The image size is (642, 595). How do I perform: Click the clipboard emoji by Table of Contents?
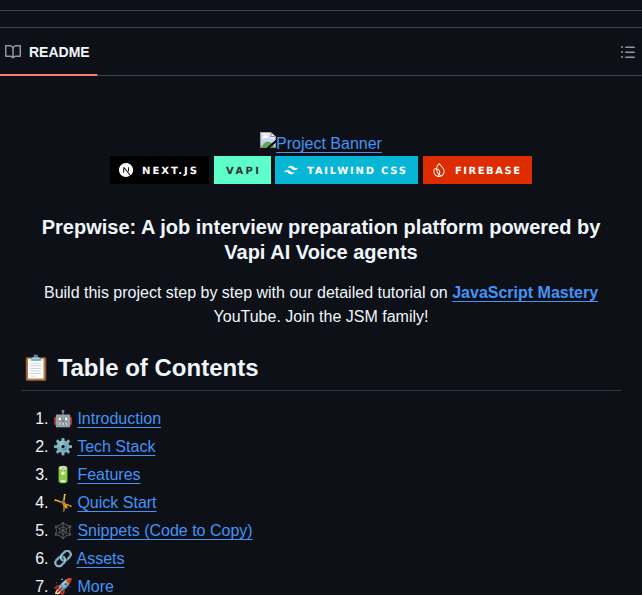point(36,368)
